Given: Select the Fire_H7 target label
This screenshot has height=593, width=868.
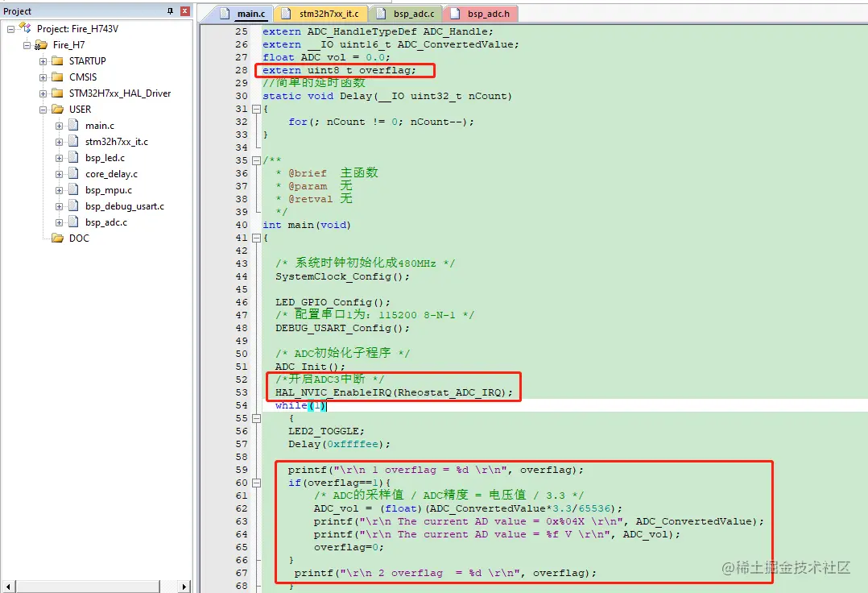Looking at the screenshot, I should point(68,45).
